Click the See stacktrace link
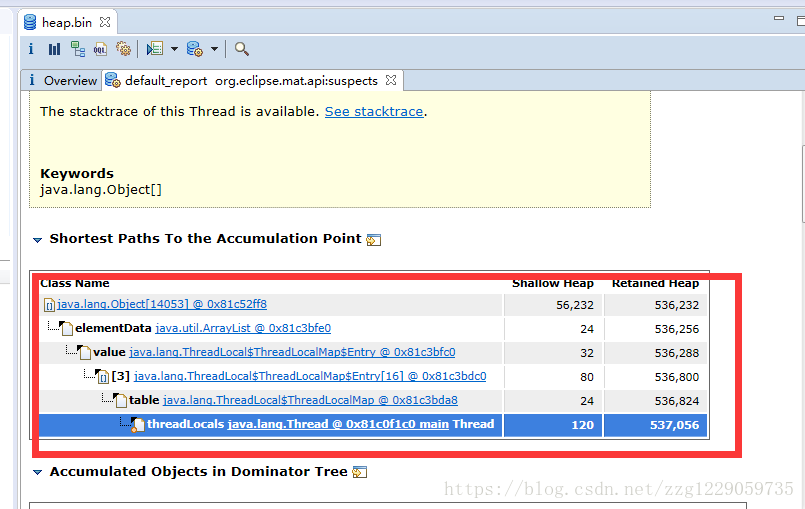Viewport: 805px width, 509px height. pyautogui.click(x=374, y=112)
